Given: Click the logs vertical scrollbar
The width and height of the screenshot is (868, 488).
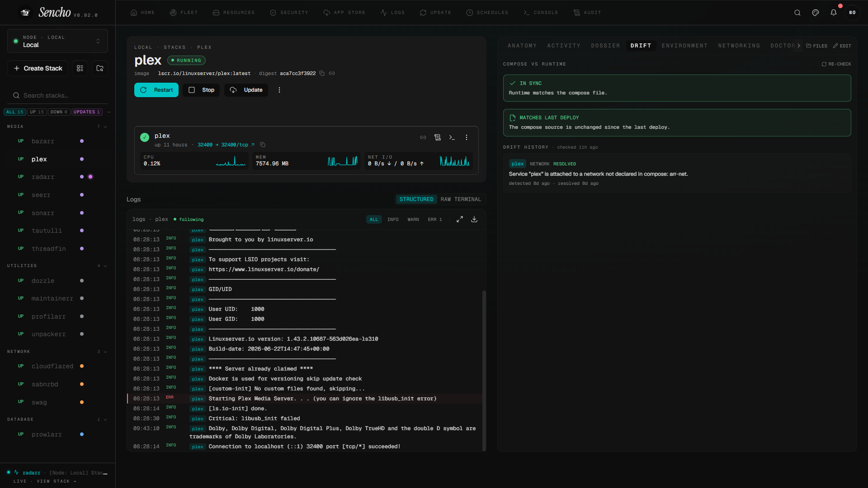Looking at the screenshot, I should point(484,371).
